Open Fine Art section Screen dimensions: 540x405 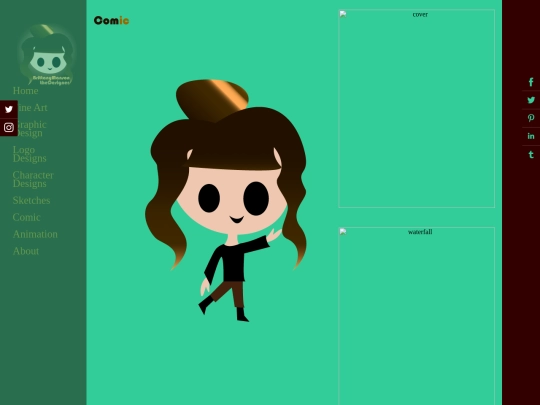point(30,107)
